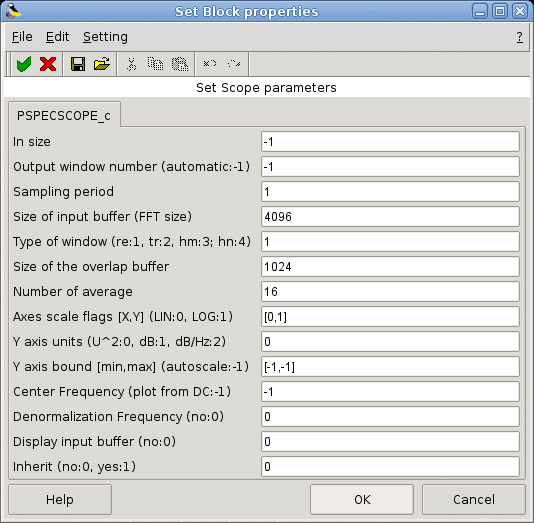This screenshot has width=534, height=523.
Task: Click the 'Set Scope parameters' heading text
Action: (266, 88)
